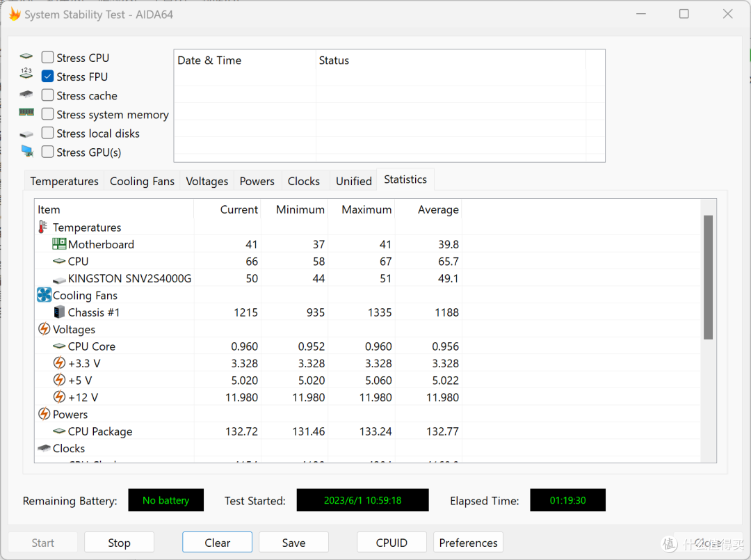This screenshot has width=751, height=560.
Task: Click the Stress CPU chip icon
Action: point(26,56)
